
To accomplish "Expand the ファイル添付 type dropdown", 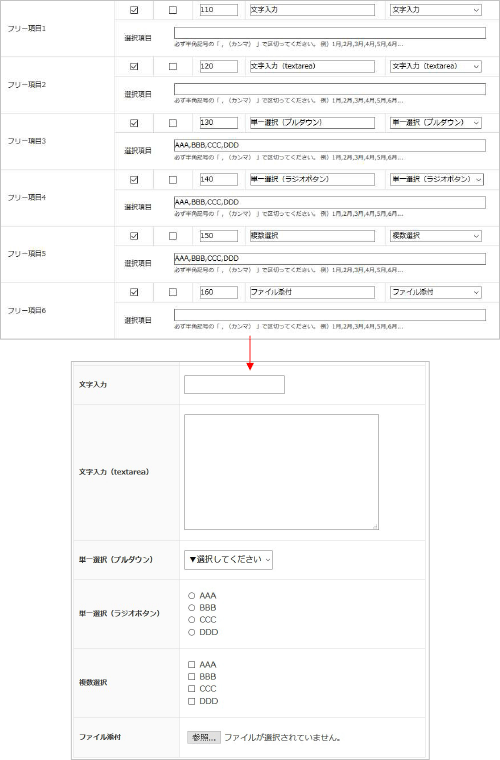I will point(436,292).
